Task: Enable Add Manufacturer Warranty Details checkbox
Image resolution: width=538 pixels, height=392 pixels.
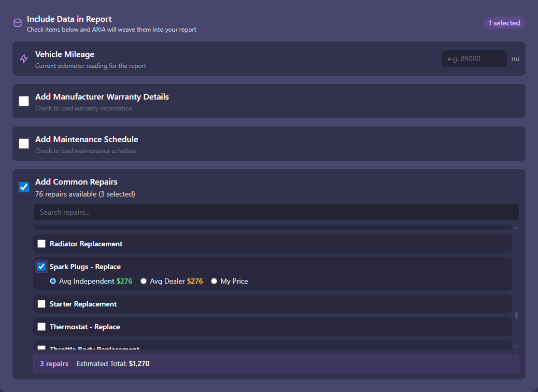Action: 24,101
